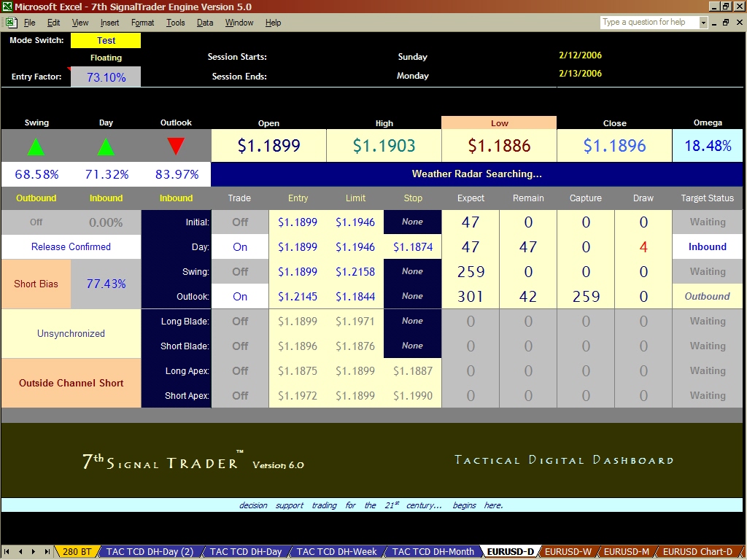747x560 pixels.
Task: Open the View menu
Action: (x=80, y=23)
